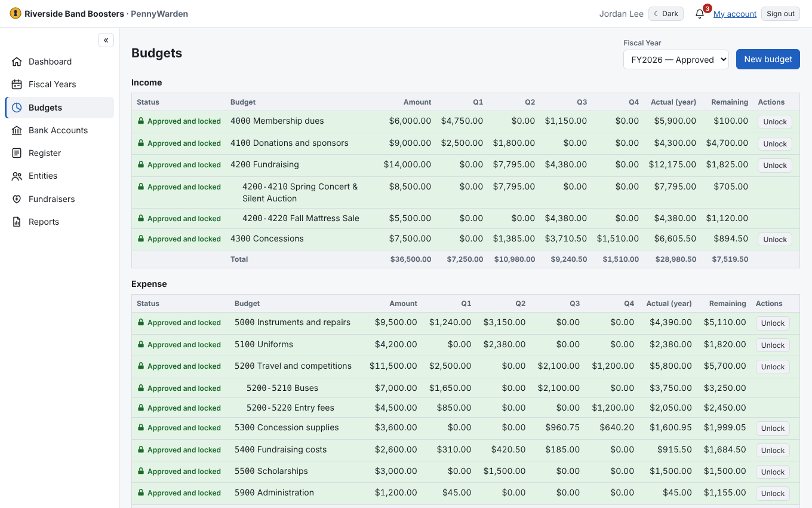812x508 pixels.
Task: Click the Fiscal Years calendar icon
Action: (17, 84)
